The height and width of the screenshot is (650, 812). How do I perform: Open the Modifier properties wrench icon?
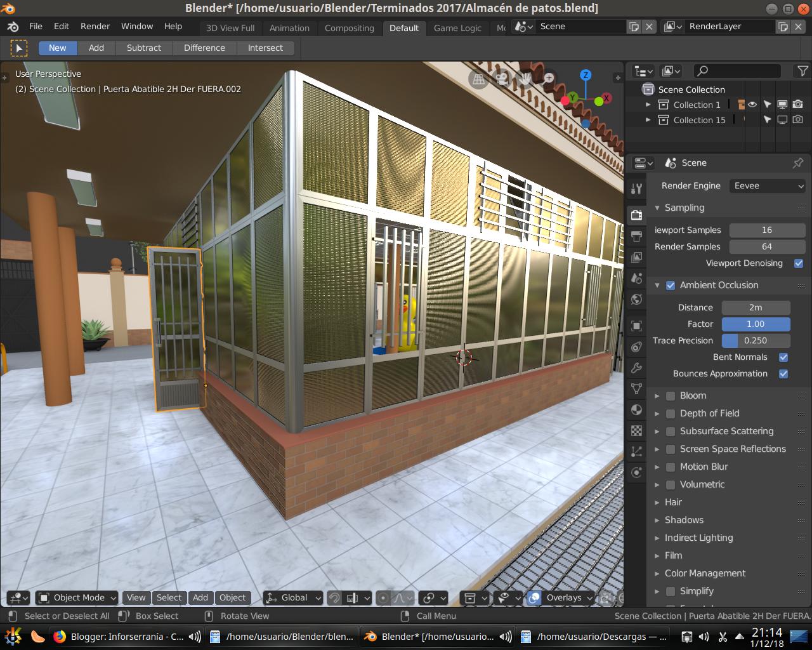pyautogui.click(x=636, y=368)
